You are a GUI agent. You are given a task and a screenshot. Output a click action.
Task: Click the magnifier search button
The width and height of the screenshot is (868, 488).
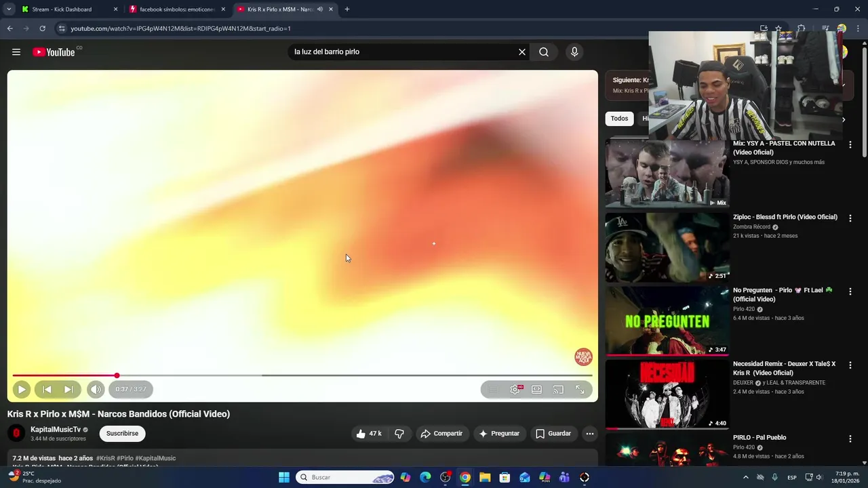pos(544,52)
